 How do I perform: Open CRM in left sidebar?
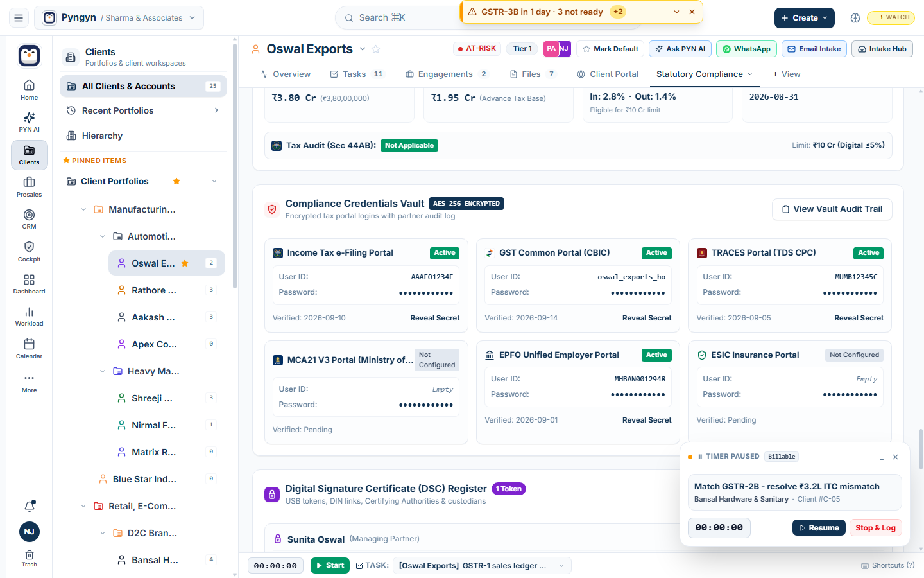click(x=29, y=219)
